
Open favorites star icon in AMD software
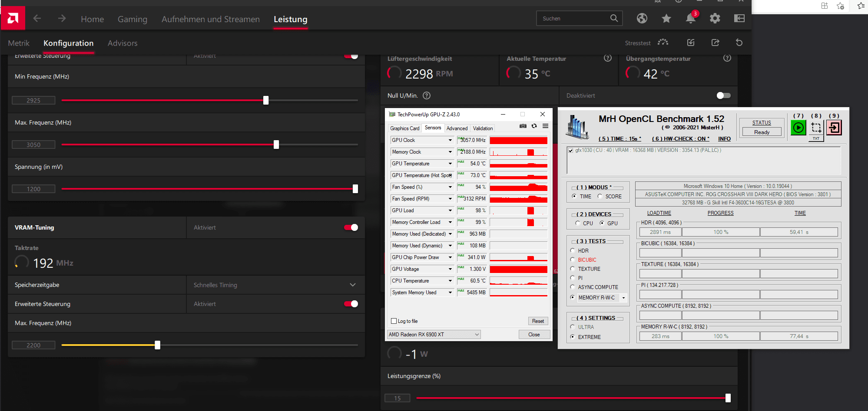coord(666,18)
